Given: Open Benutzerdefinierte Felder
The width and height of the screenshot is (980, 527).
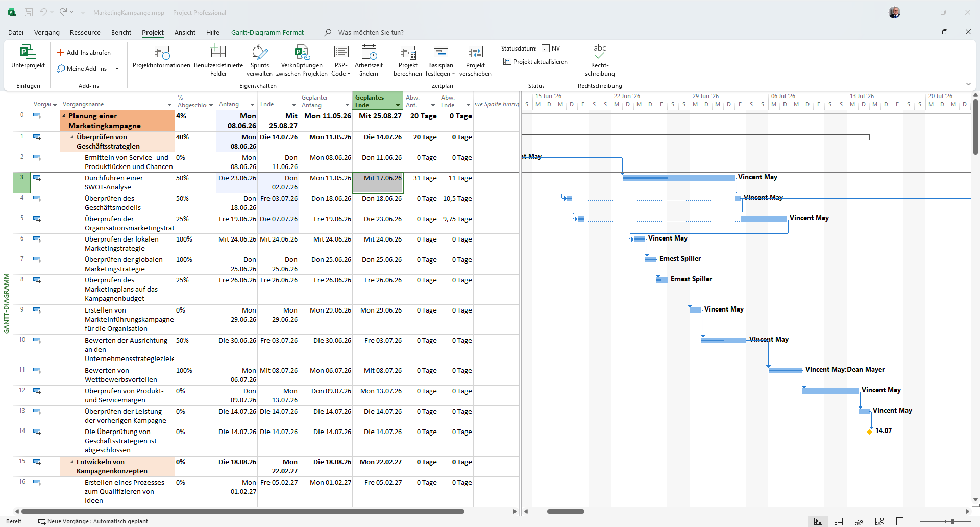Looking at the screenshot, I should (218, 60).
